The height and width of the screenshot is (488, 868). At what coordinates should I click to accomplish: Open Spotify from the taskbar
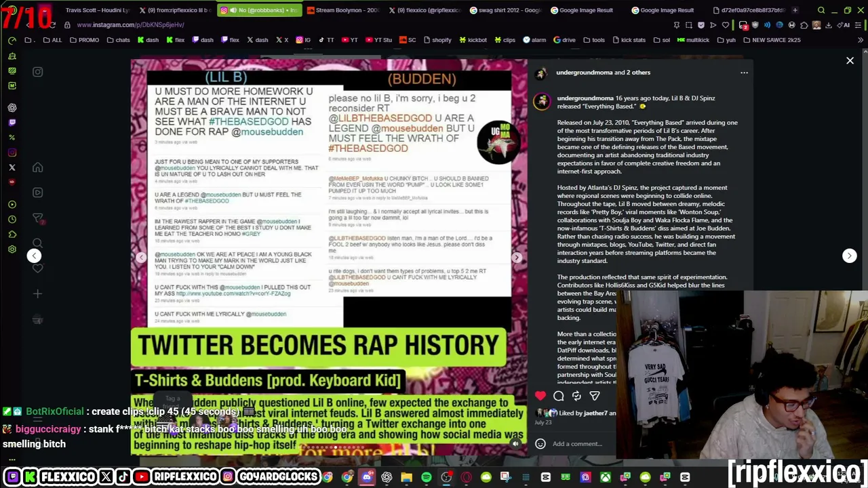click(427, 477)
